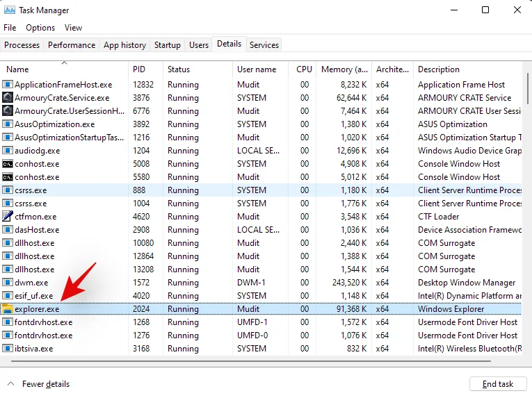
Task: Sort by the CPU column header
Action: [x=303, y=69]
